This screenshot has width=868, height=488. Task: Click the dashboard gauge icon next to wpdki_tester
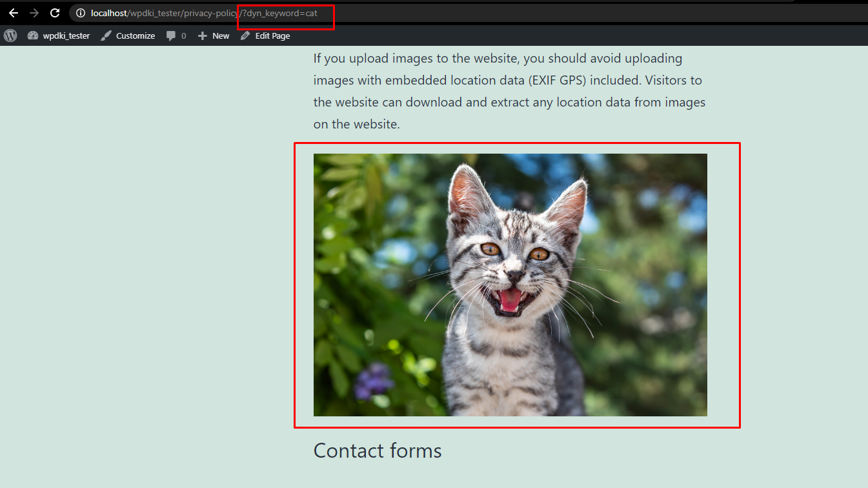tap(33, 36)
